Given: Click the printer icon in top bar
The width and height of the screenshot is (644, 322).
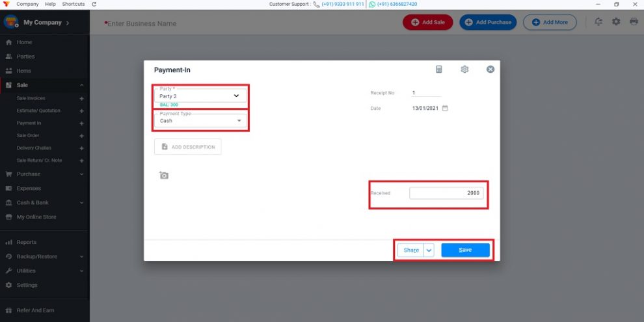Looking at the screenshot, I should click(x=634, y=21).
